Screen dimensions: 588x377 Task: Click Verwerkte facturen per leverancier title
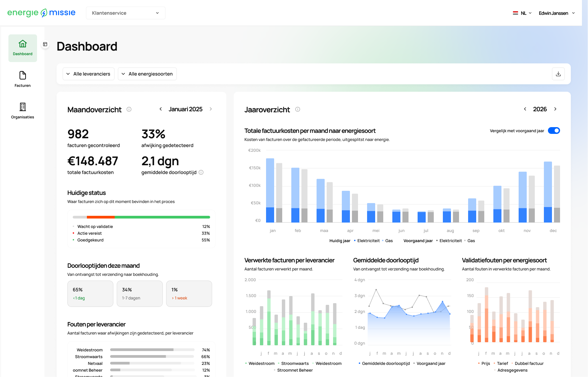pos(289,260)
